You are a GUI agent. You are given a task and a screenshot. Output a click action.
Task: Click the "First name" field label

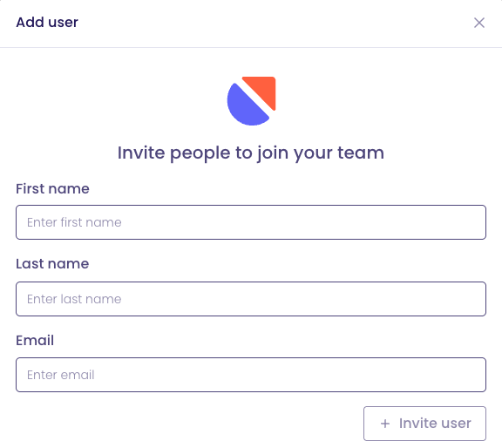52,188
